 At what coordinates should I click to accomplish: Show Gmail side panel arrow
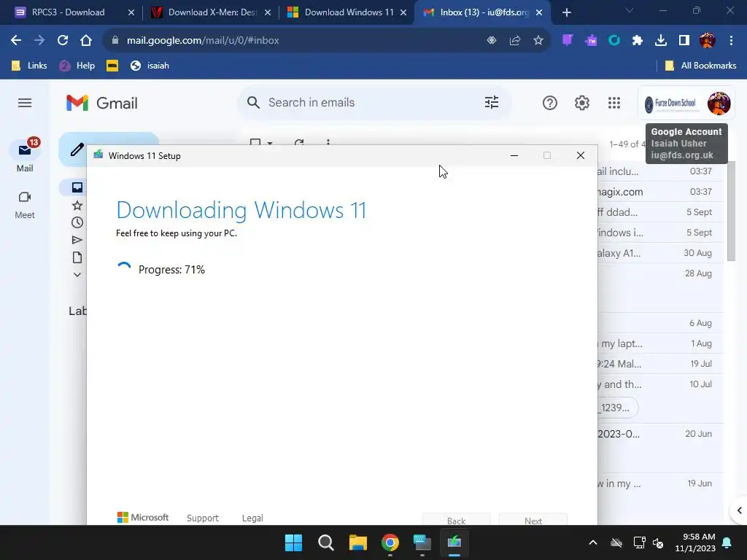coord(740,510)
